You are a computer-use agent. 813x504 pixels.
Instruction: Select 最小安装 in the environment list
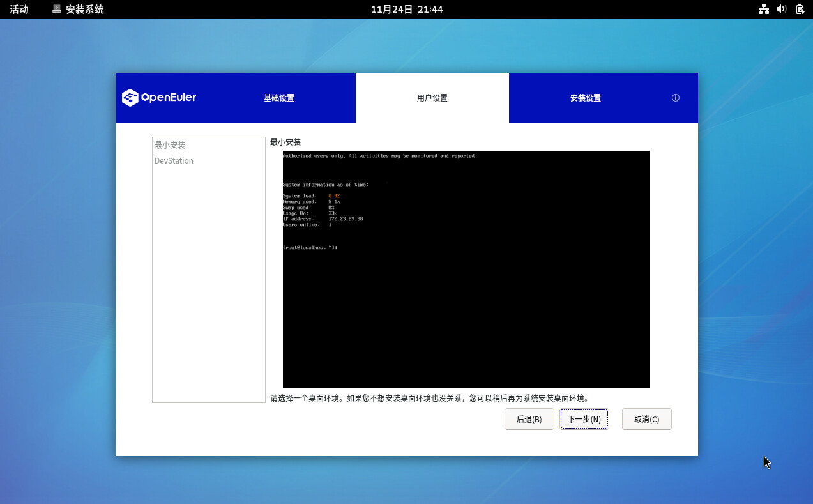(x=170, y=145)
